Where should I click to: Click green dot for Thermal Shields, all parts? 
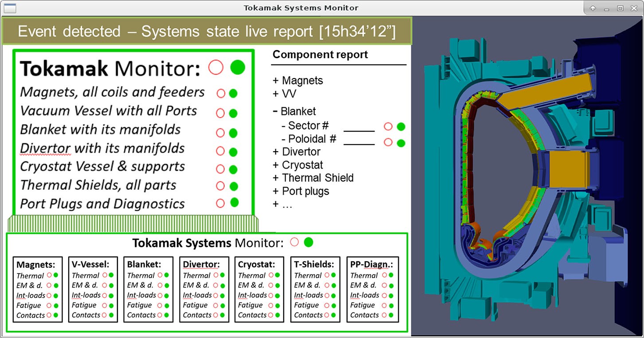pos(234,186)
